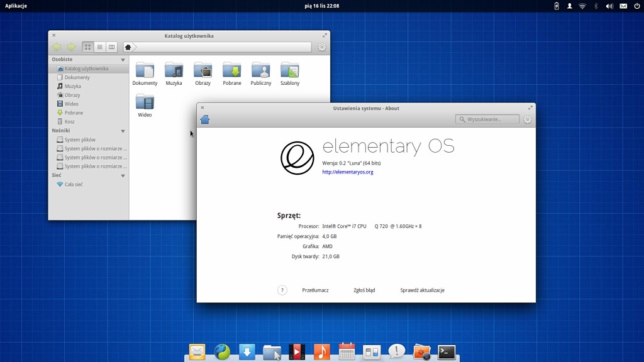This screenshot has width=644, height=362.
Task: Collapse the Nośniki sidebar section
Action: click(123, 131)
